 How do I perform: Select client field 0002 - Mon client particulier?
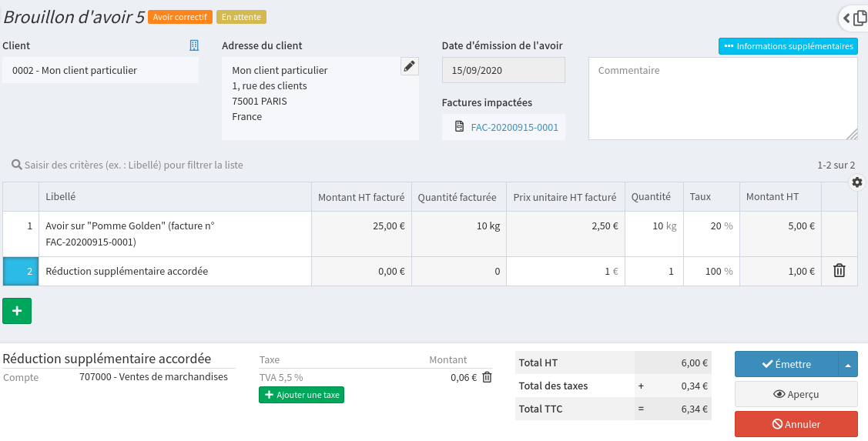pos(100,70)
